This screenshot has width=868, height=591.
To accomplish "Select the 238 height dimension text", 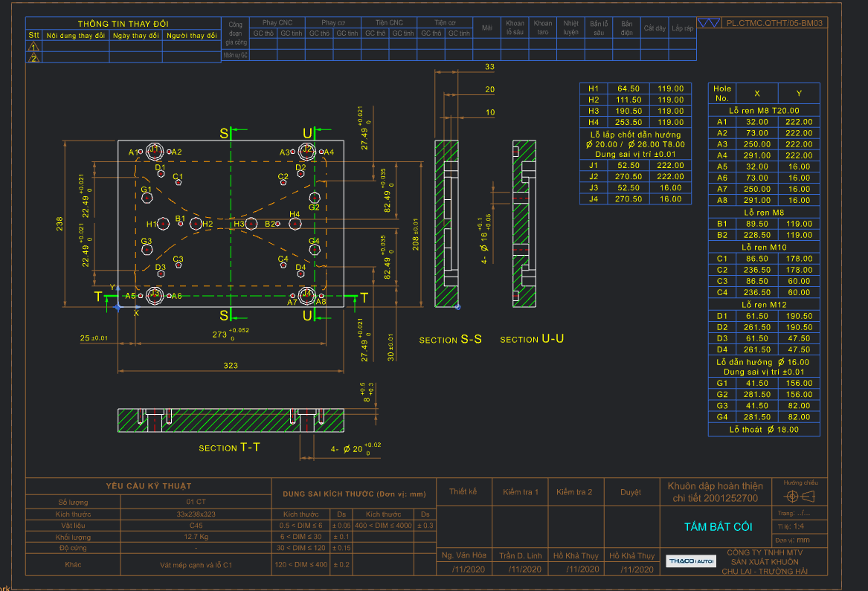I will pos(58,224).
